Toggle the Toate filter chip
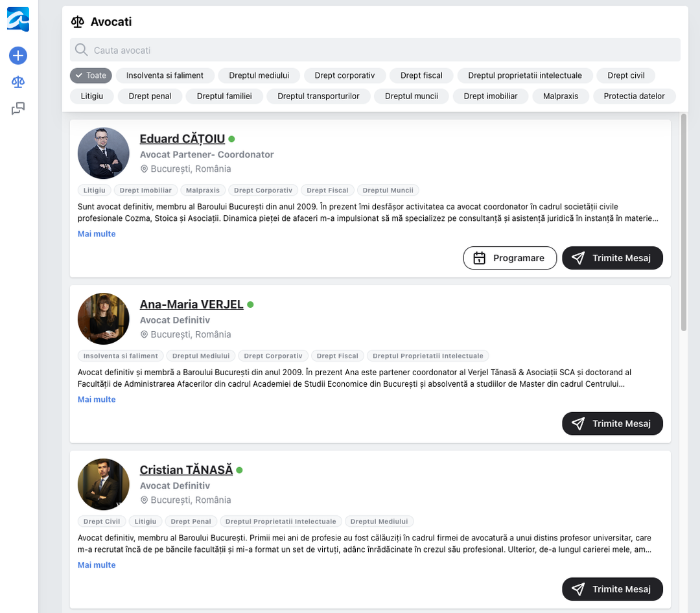 coord(91,75)
